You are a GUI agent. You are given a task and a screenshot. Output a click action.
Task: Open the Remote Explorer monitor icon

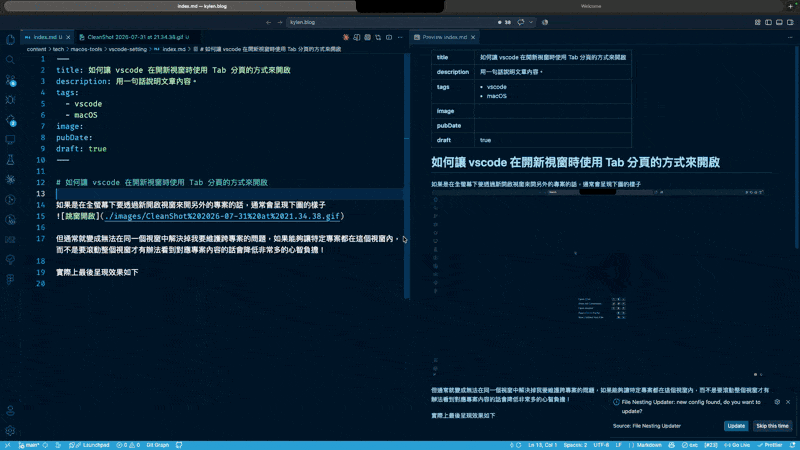click(10, 140)
